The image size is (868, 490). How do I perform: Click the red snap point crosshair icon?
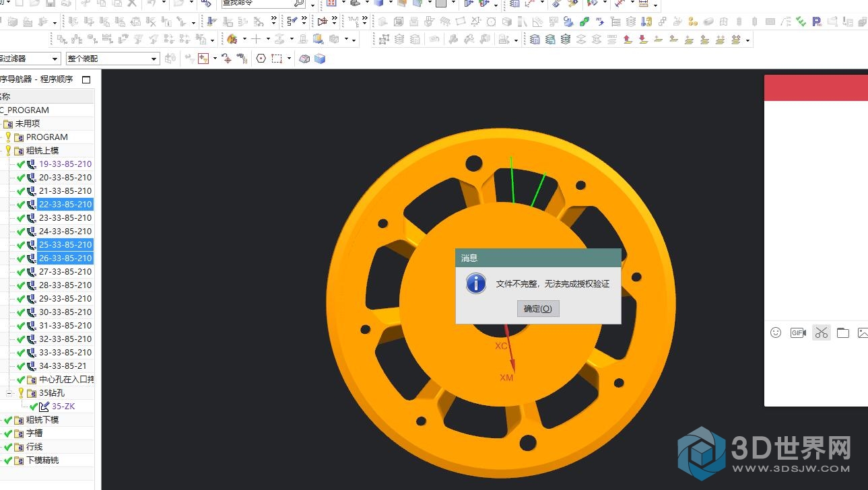click(x=226, y=59)
